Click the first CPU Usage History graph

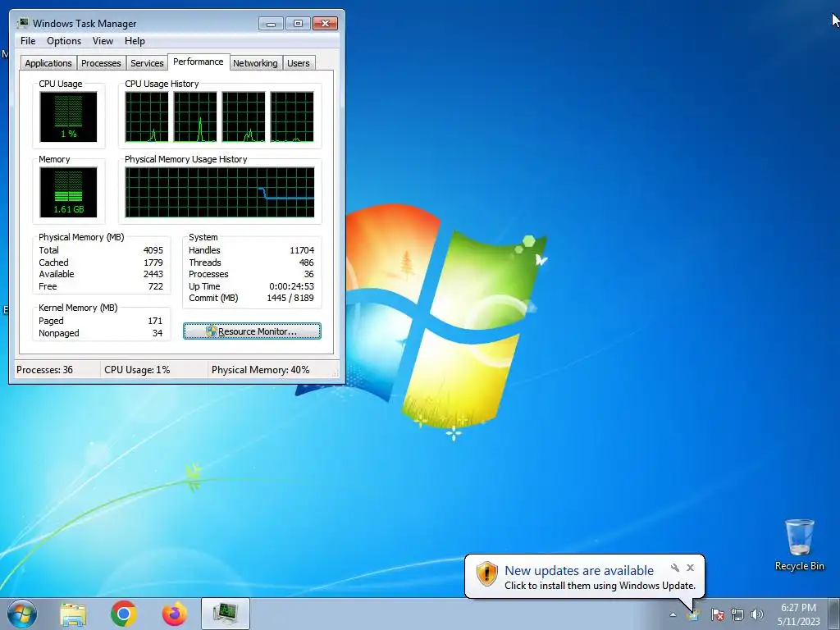pos(146,116)
